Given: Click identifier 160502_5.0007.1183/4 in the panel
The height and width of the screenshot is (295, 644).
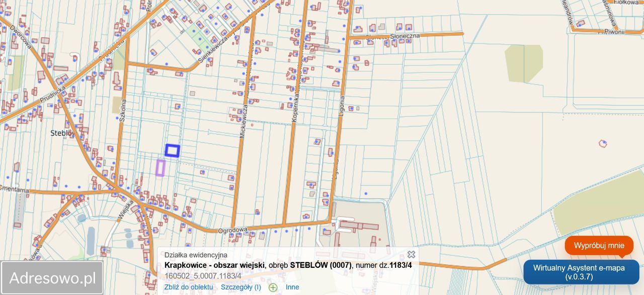Looking at the screenshot, I should point(203,275).
